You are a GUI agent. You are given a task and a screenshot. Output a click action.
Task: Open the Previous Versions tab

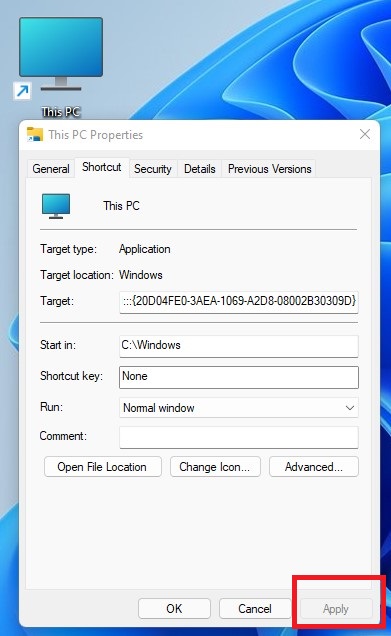269,169
